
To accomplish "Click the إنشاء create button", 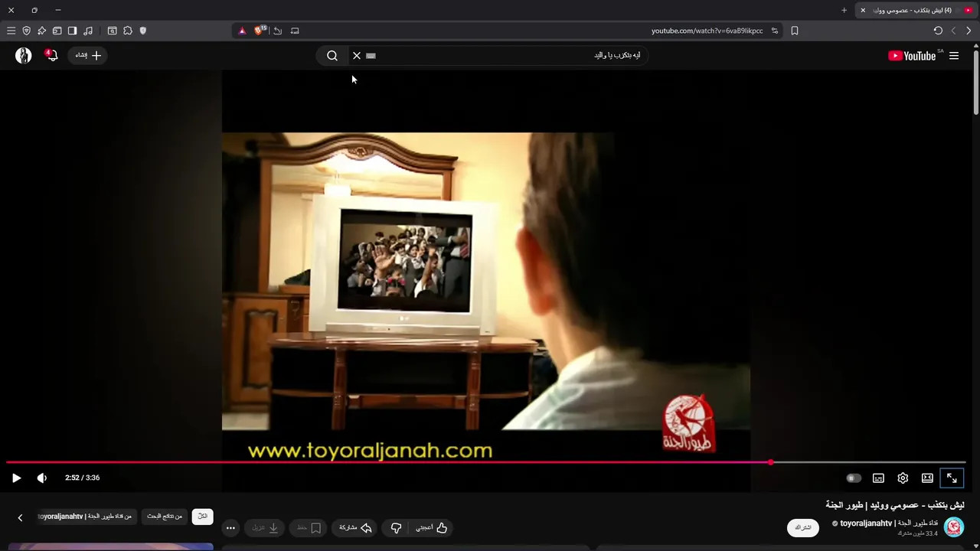I will pyautogui.click(x=88, y=55).
